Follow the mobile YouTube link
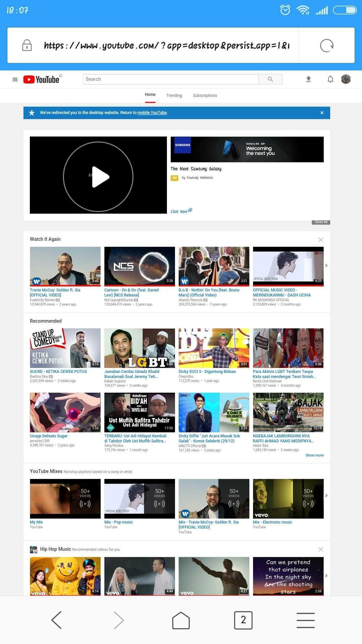 point(152,113)
